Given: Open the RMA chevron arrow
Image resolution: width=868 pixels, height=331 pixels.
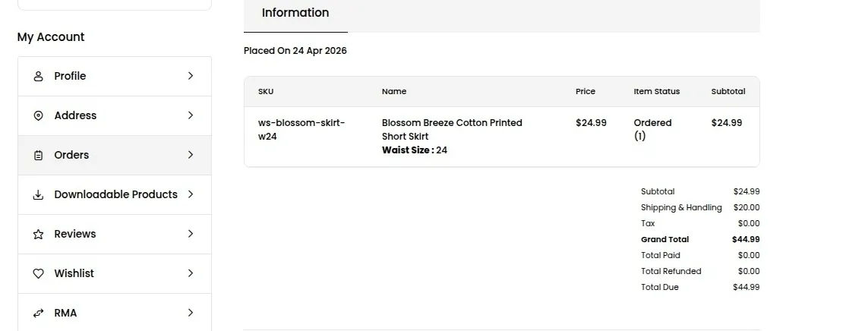Looking at the screenshot, I should click(191, 313).
